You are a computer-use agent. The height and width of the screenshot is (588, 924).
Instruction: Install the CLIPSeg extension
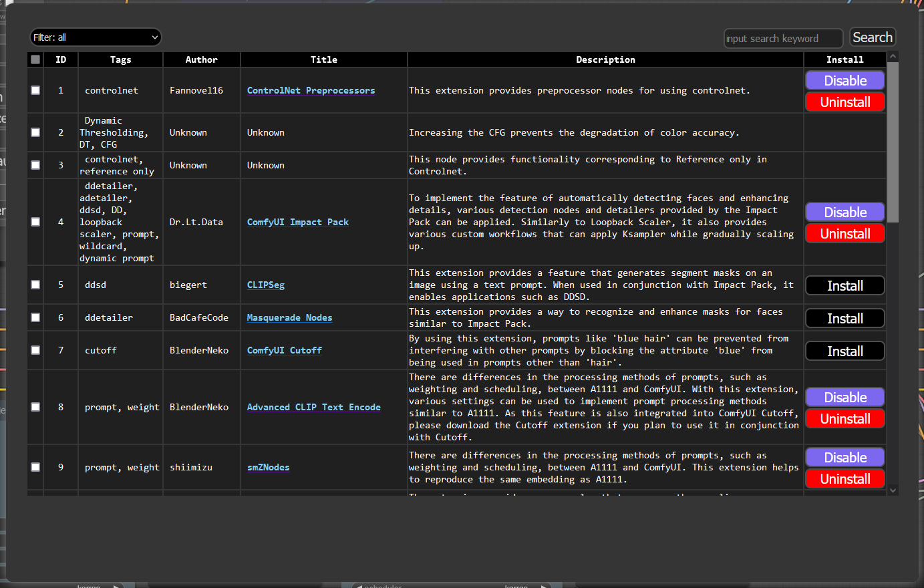(x=844, y=285)
